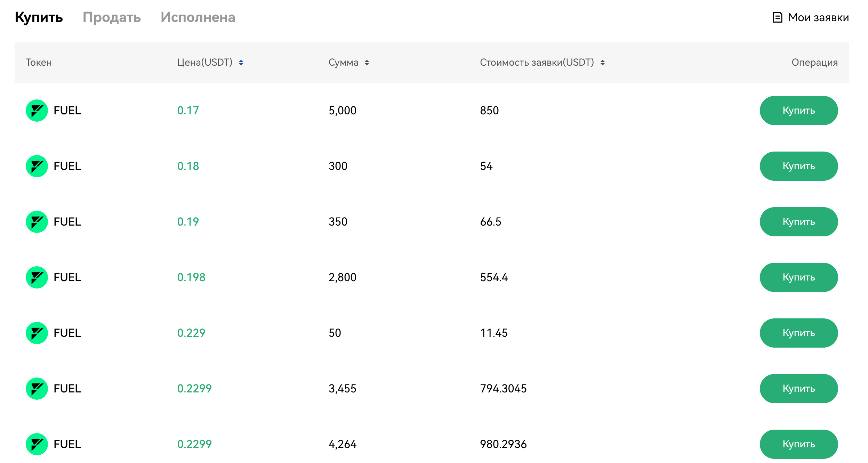Buy the 0.198 priced FUEL order
868x463 pixels.
[x=799, y=277]
